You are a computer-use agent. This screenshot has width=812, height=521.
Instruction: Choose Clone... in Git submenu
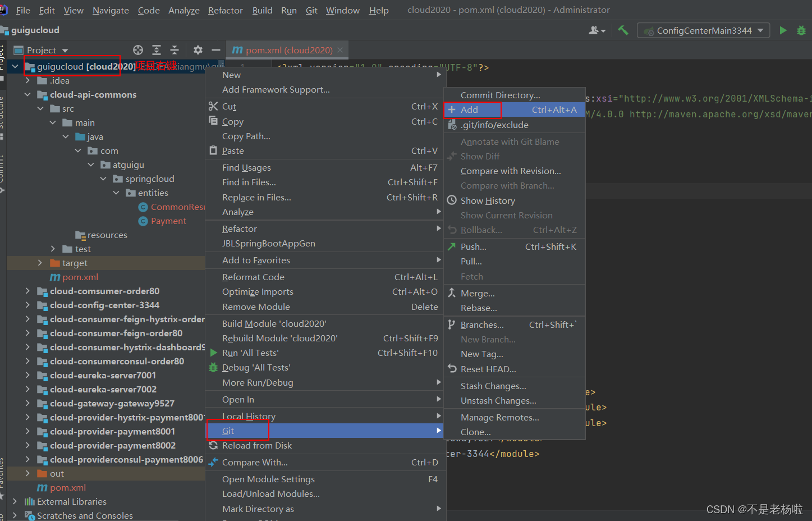(x=515, y=432)
